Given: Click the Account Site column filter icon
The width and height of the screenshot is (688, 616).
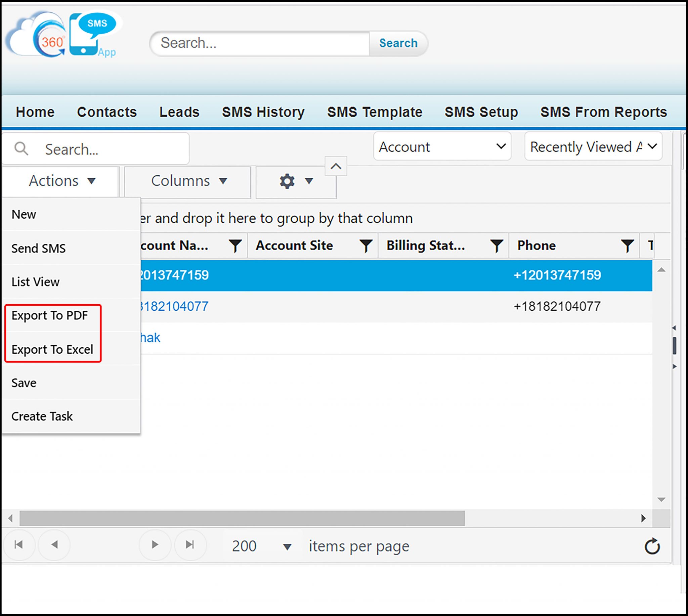Looking at the screenshot, I should [366, 246].
